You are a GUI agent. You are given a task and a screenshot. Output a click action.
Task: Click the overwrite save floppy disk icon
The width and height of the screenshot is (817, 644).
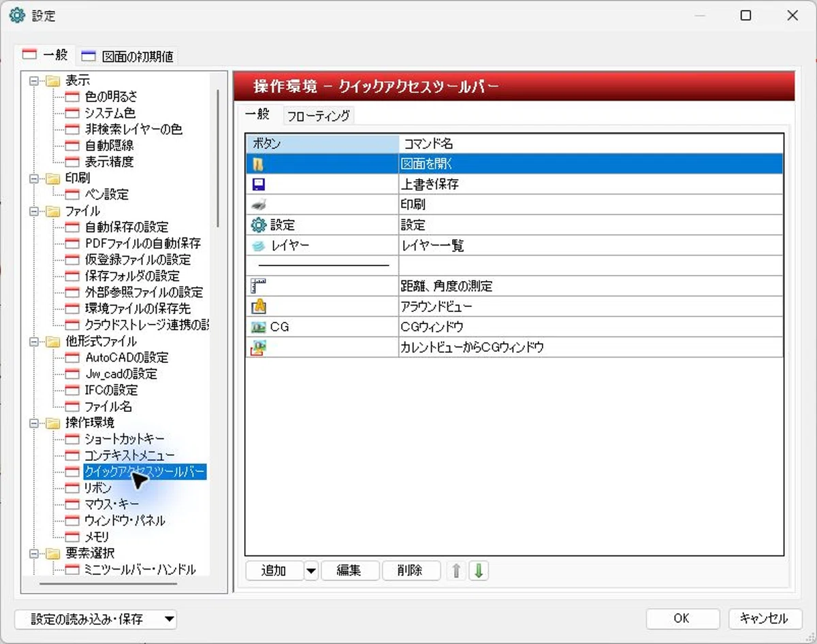[259, 184]
